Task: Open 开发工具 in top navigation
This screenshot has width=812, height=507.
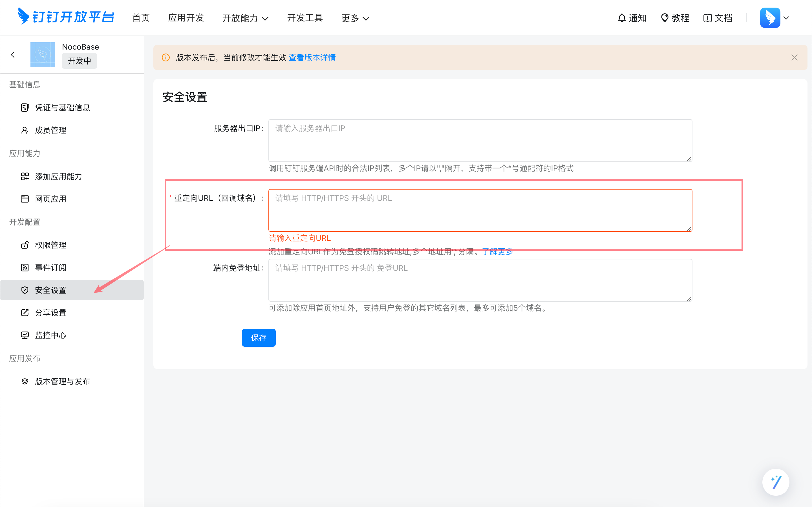Action: coord(305,18)
